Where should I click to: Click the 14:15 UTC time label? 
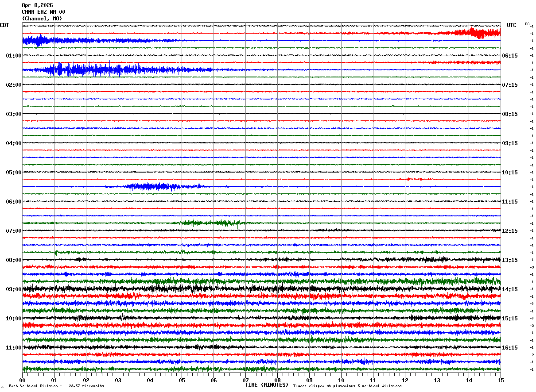pyautogui.click(x=510, y=289)
